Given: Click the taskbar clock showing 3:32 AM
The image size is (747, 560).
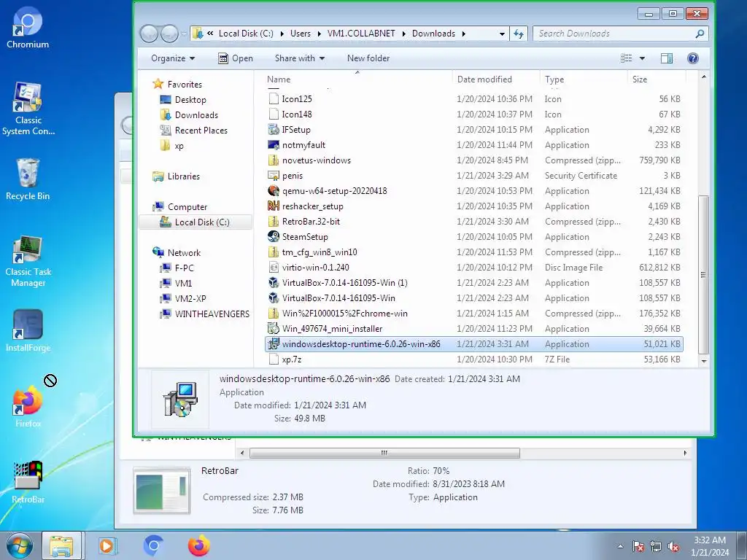Looking at the screenshot, I should 709,546.
